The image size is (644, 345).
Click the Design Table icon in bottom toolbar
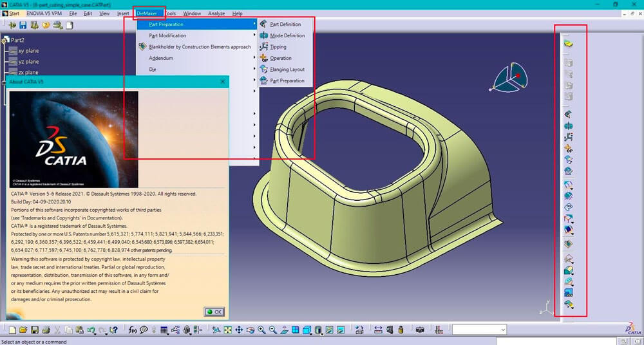164,330
